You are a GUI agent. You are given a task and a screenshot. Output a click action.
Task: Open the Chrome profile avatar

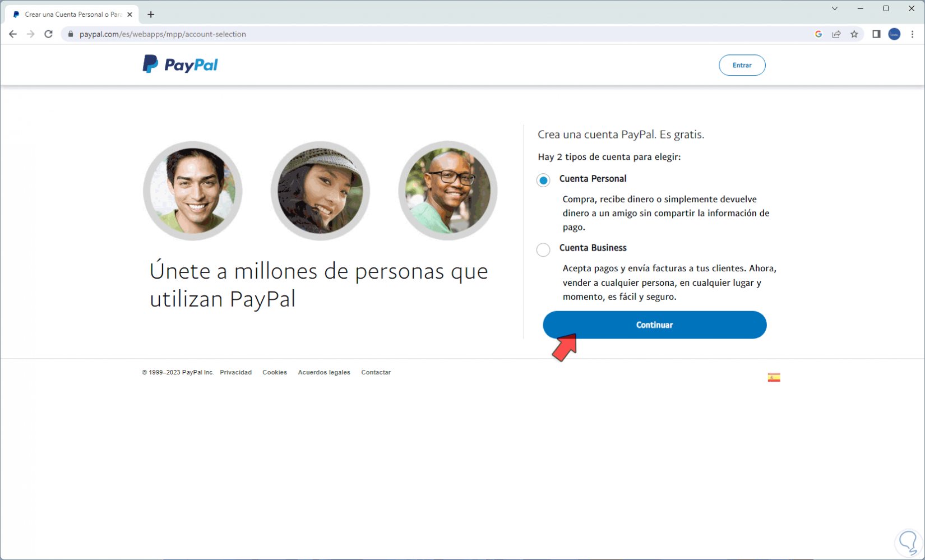894,34
